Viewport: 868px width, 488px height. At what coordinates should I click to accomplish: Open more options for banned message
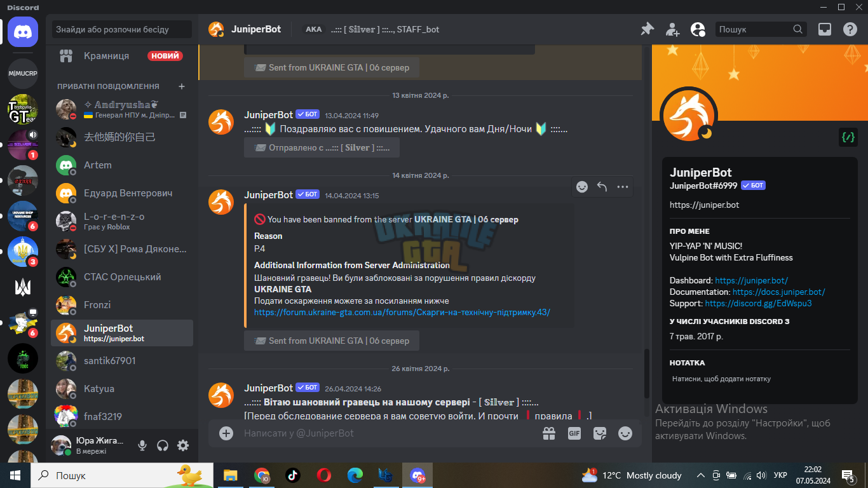coord(623,187)
